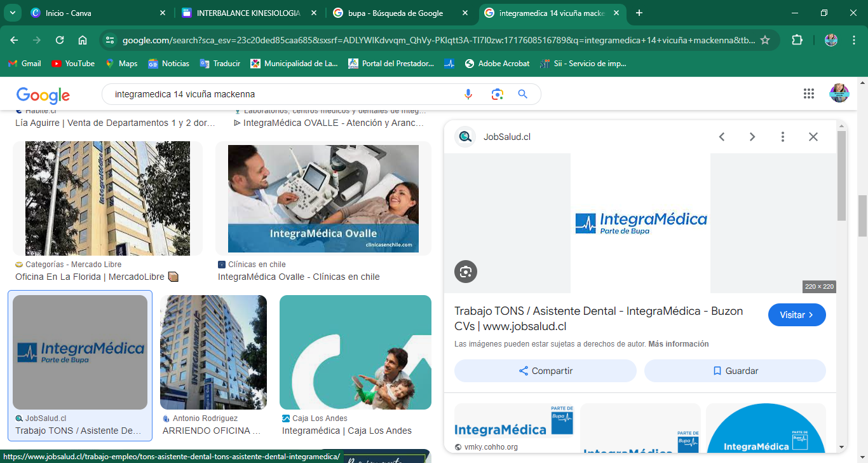Open Google apps grid
The width and height of the screenshot is (868, 463).
coord(809,93)
